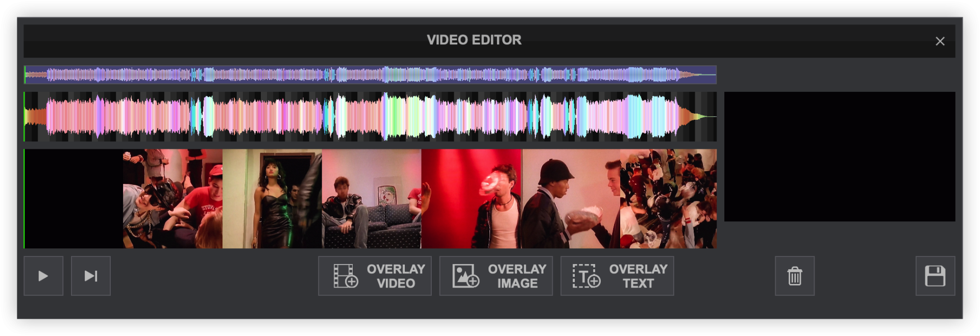Select the black first frame thumbnail
The width and height of the screenshot is (980, 336).
pos(73,198)
